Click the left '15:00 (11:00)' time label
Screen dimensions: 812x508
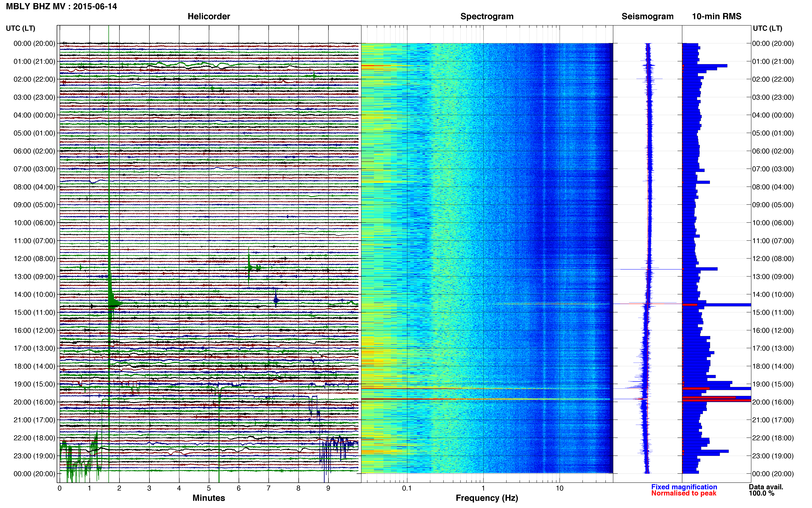point(34,312)
